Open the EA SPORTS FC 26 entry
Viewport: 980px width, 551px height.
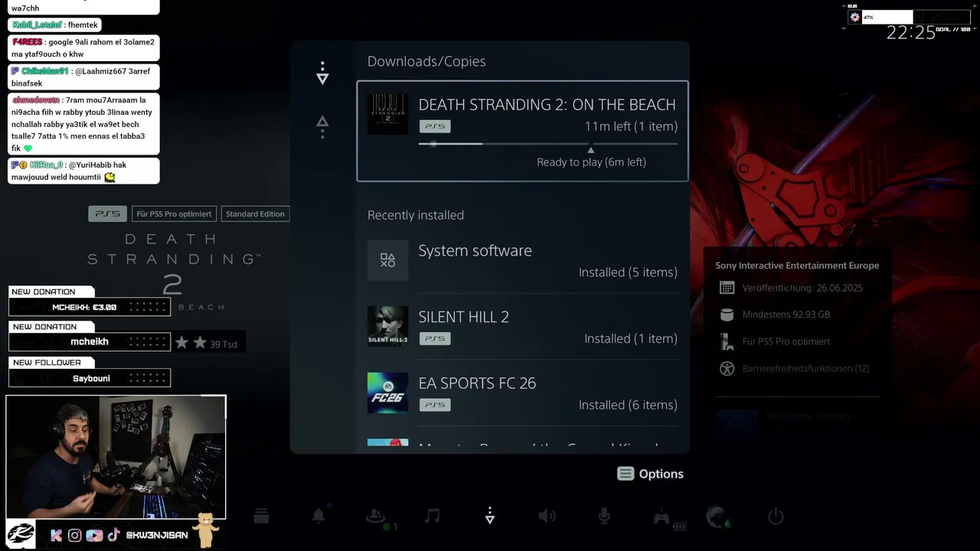[522, 393]
